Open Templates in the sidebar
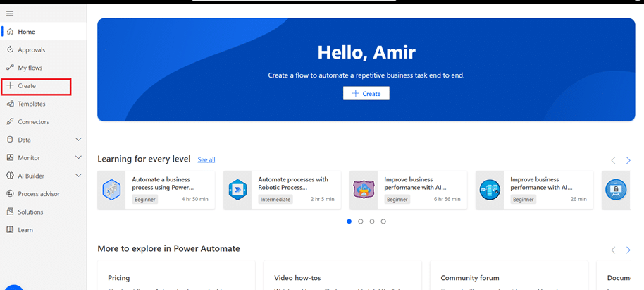 (43, 104)
